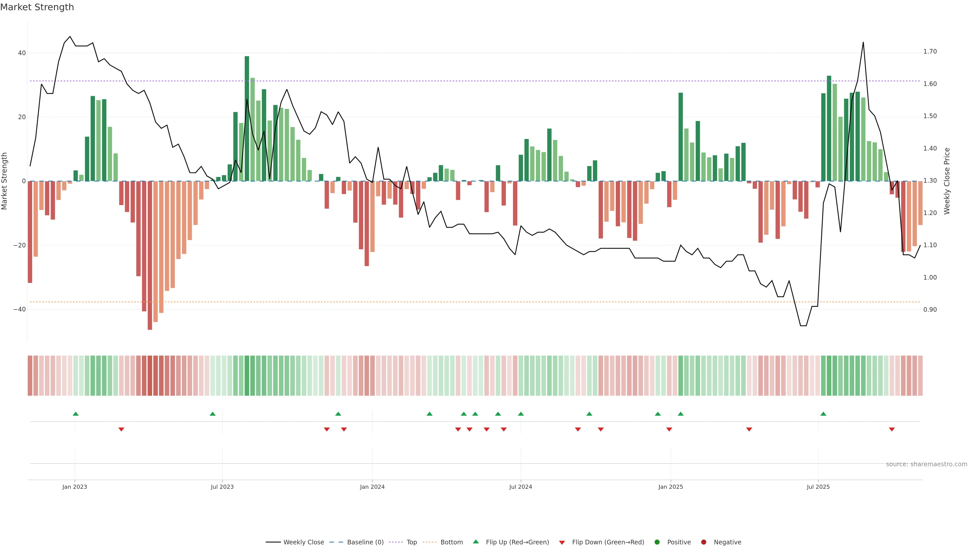Click the Market Strength chart title
980x551 pixels.
tap(37, 7)
